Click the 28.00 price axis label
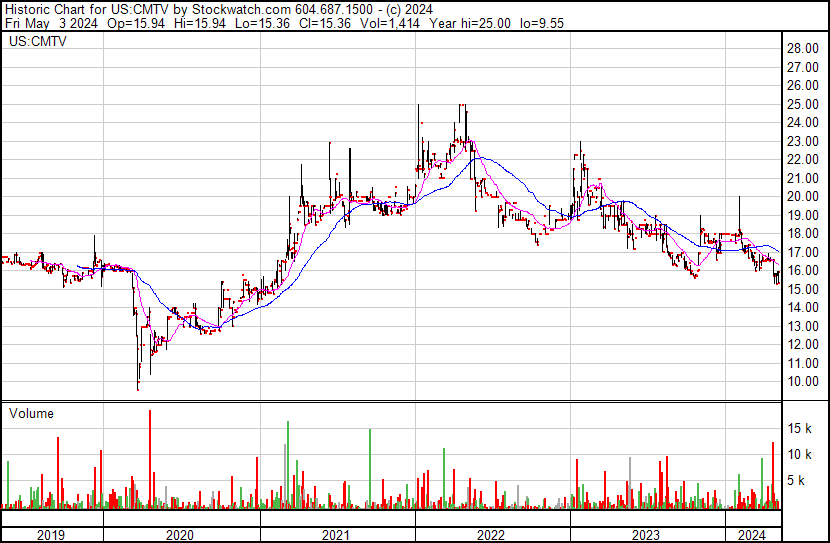 [x=803, y=48]
